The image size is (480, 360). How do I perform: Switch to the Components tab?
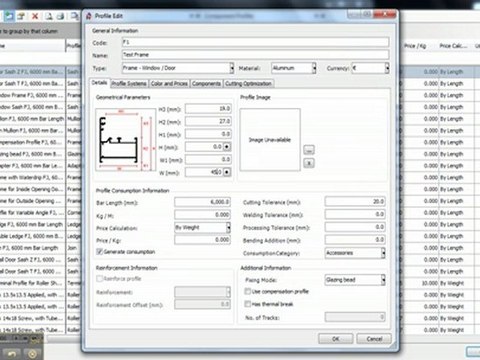(206, 83)
